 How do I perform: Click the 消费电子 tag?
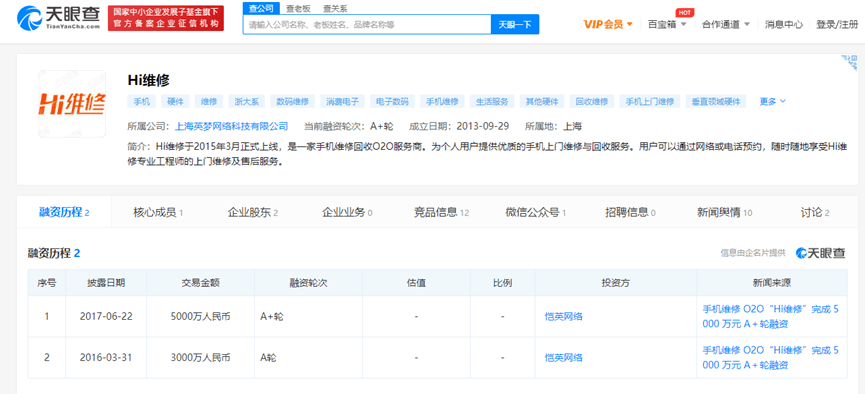tap(342, 101)
